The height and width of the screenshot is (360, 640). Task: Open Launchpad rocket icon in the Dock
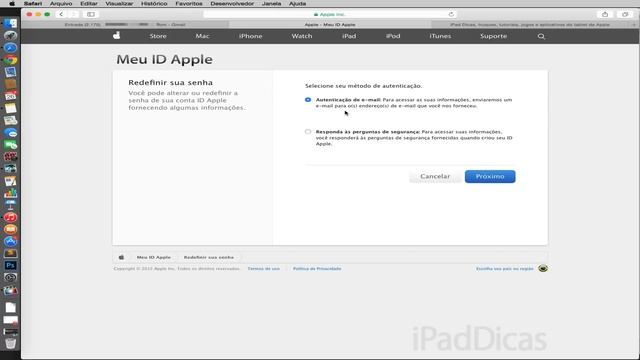pyautogui.click(x=11, y=36)
